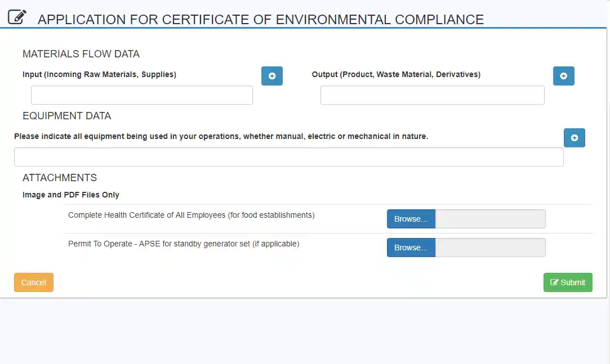610x364 pixels.
Task: Click the ATTACHMENTS heading
Action: point(60,178)
